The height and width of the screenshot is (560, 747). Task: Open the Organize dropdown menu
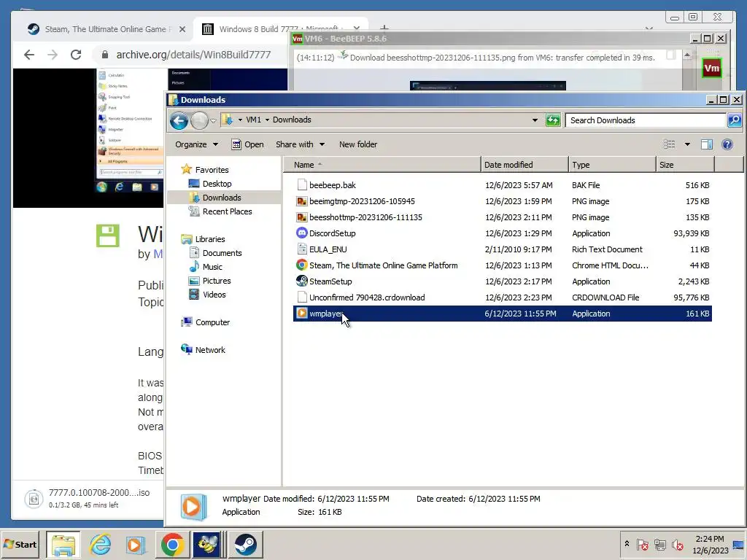(x=196, y=144)
